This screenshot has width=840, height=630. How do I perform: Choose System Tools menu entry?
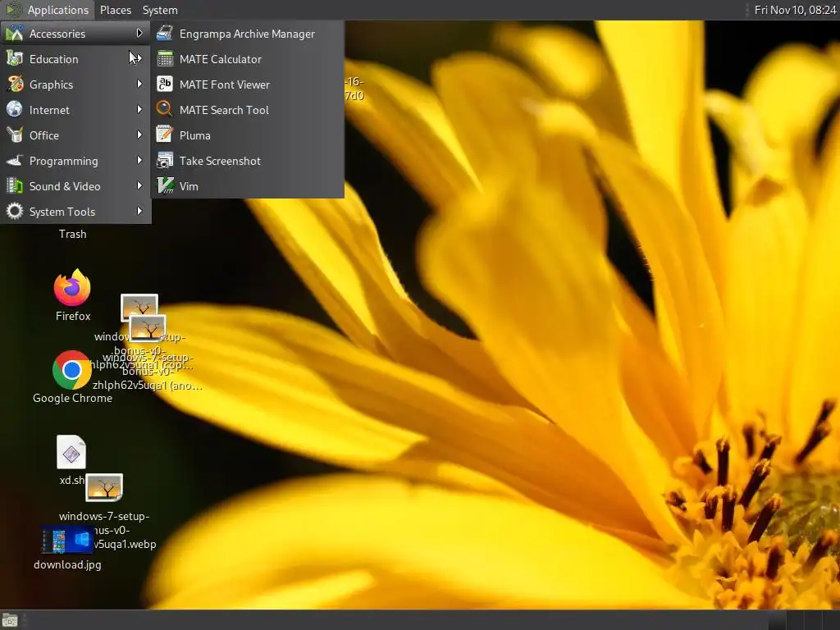75,211
